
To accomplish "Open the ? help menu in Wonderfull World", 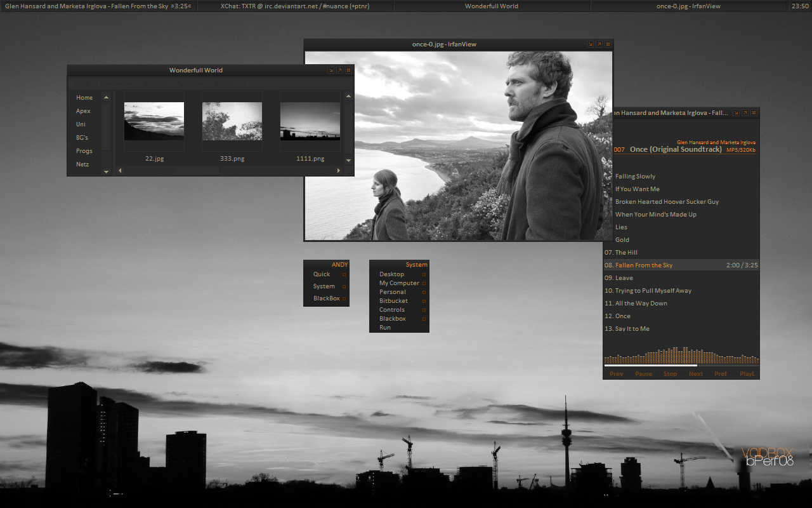I will coord(244,83).
